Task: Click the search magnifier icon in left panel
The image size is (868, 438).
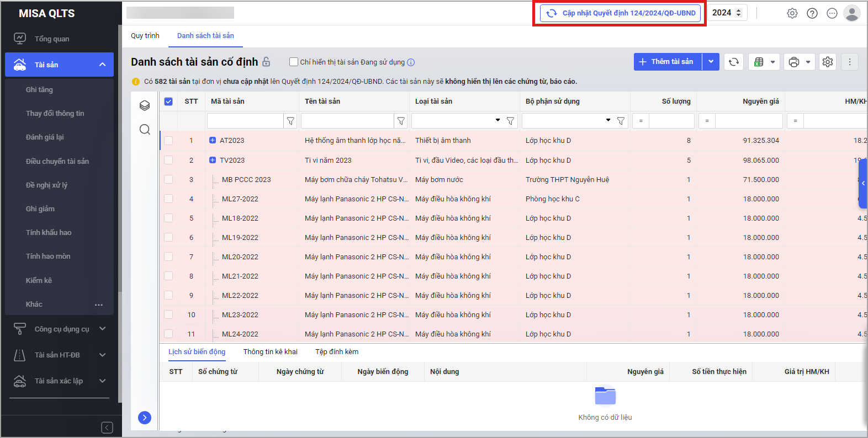Action: [x=145, y=129]
